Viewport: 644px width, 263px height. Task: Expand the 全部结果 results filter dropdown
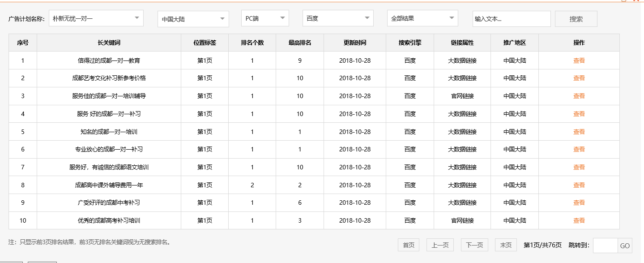[422, 18]
